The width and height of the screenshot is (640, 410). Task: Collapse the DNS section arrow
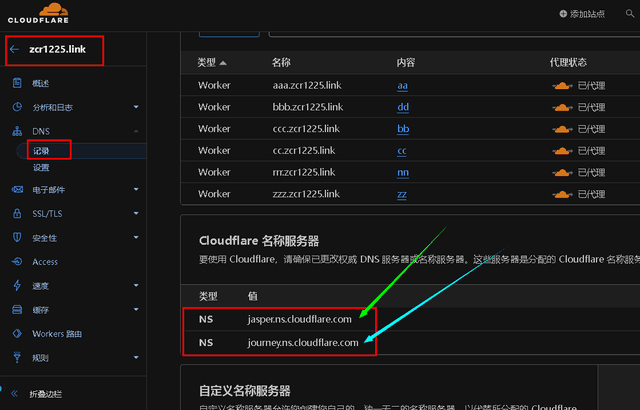pos(136,131)
